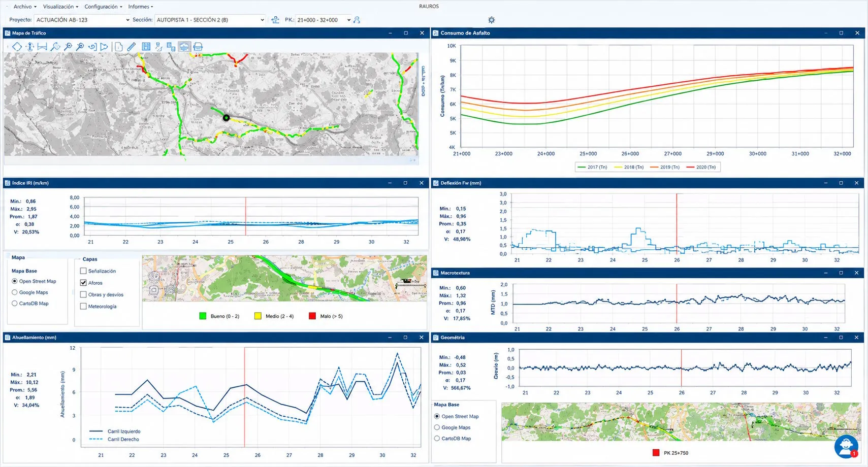Pick the zoom-to-area magnifier tool
Screen dimensions: 868x467
pos(55,47)
